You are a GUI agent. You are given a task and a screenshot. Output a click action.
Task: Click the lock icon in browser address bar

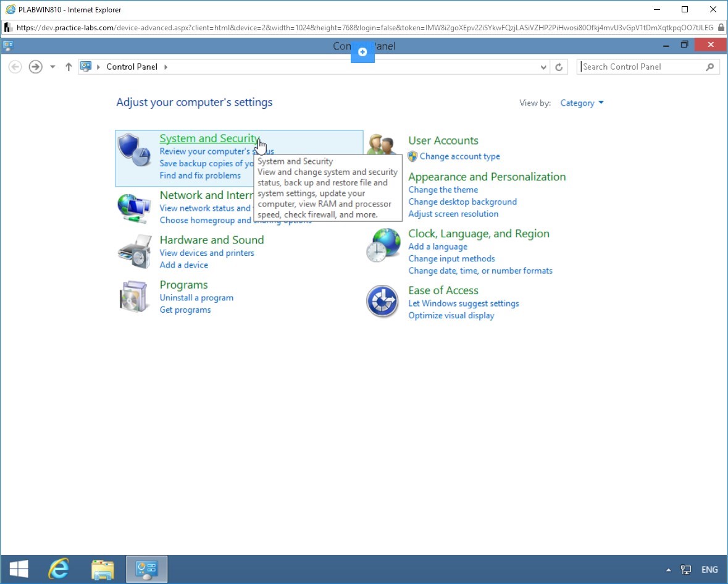721,28
